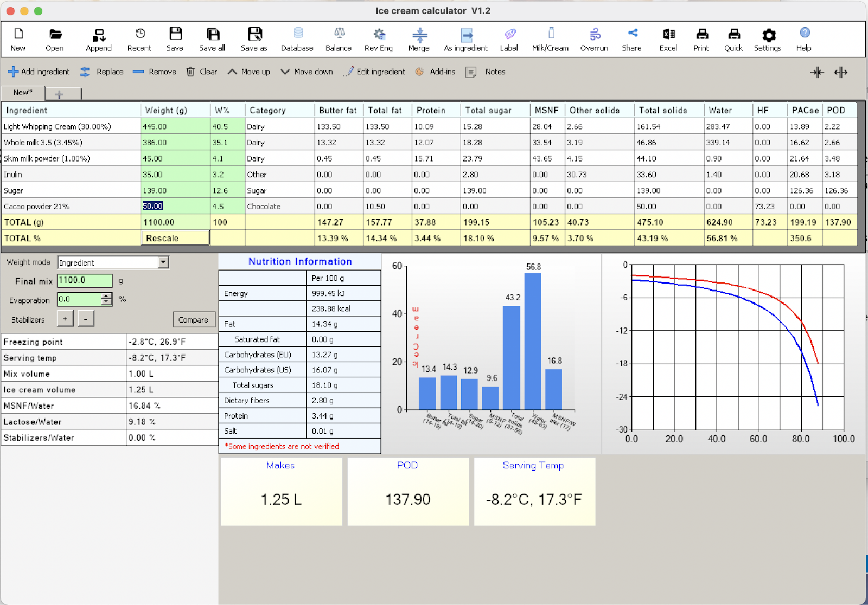
Task: Select the Whole milk 3.5 ingredient
Action: 71,143
